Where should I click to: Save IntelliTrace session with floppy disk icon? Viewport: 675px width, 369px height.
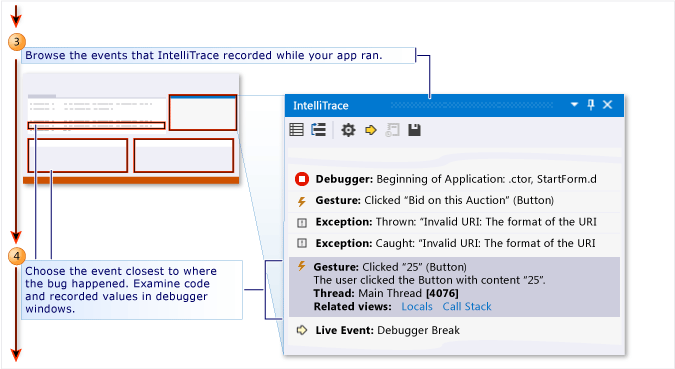(415, 130)
